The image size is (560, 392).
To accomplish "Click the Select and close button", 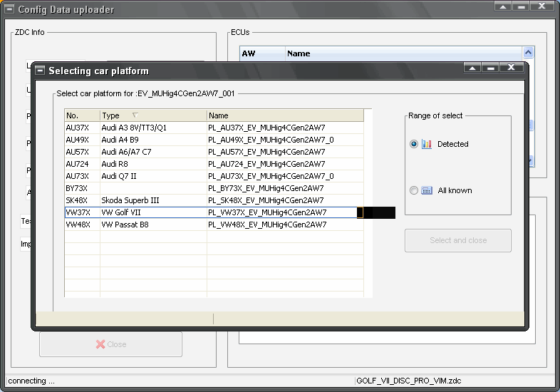I will [x=458, y=240].
